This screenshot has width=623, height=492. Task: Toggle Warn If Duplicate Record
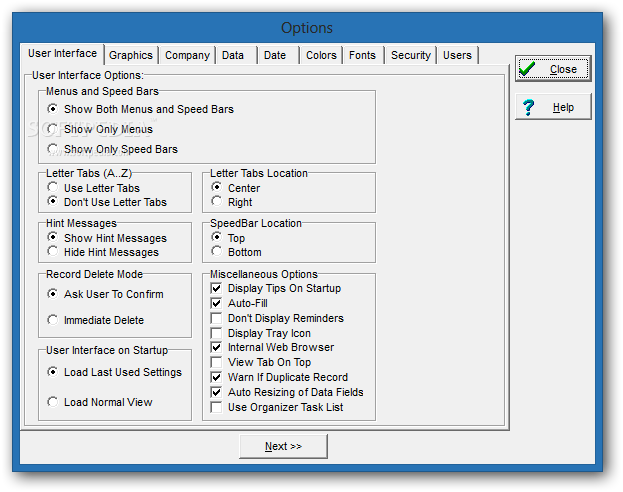point(217,377)
